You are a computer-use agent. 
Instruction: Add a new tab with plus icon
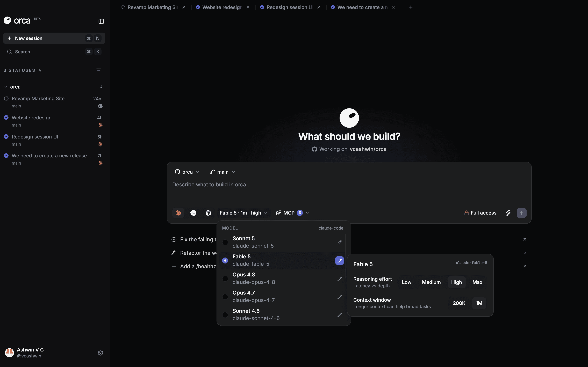(411, 7)
